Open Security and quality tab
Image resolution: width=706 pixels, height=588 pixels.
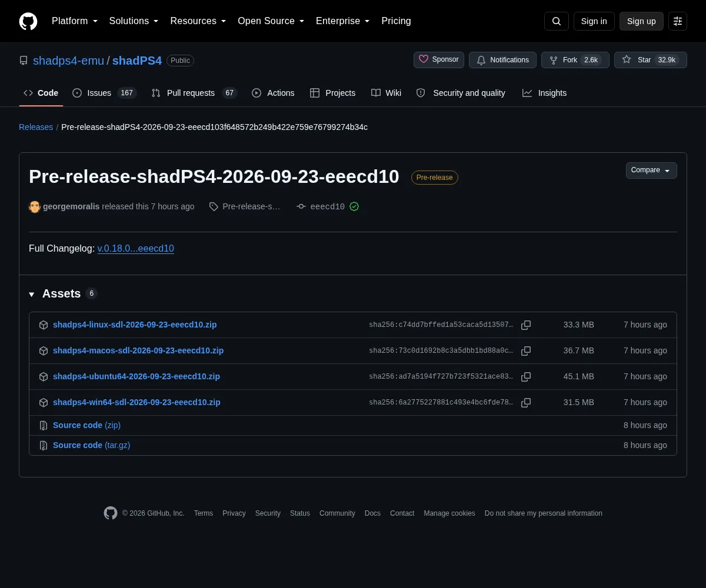point(461,93)
